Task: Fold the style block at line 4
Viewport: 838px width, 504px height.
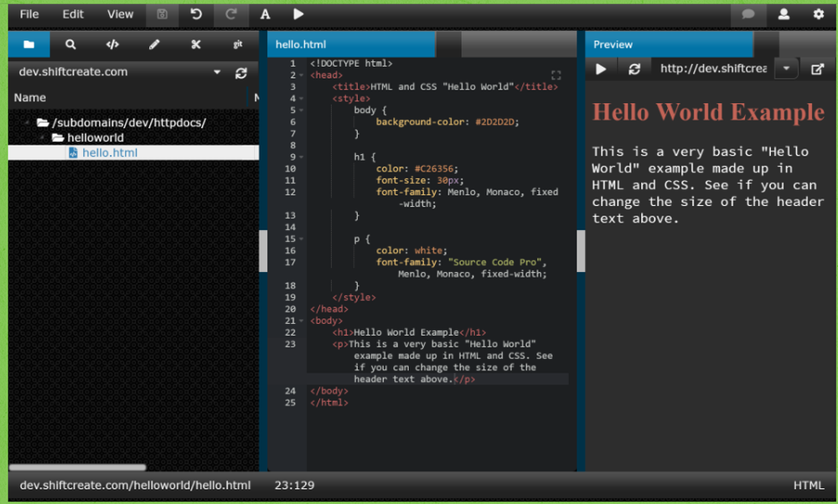Action: [x=302, y=99]
